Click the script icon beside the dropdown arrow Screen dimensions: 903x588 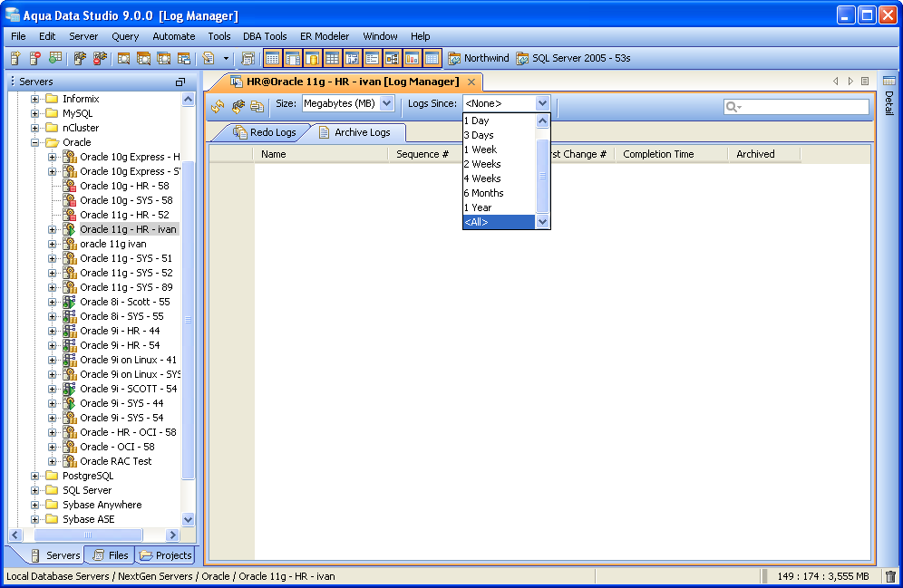click(x=209, y=58)
